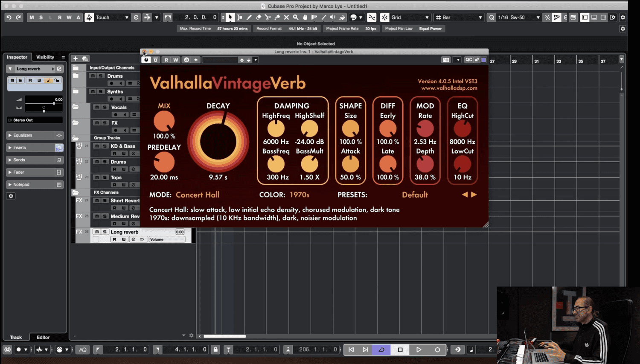Select the Glue tool
The height and width of the screenshot is (364, 640).
[277, 17]
